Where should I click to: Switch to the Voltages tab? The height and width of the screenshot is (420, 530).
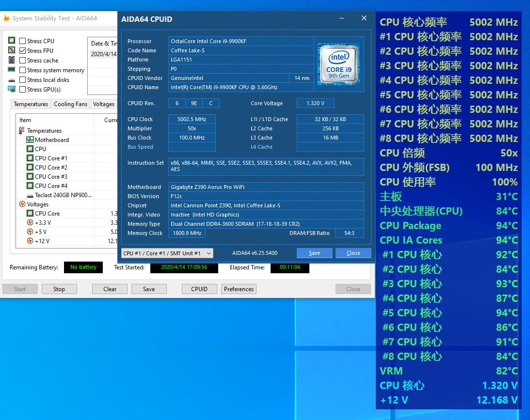click(x=103, y=104)
